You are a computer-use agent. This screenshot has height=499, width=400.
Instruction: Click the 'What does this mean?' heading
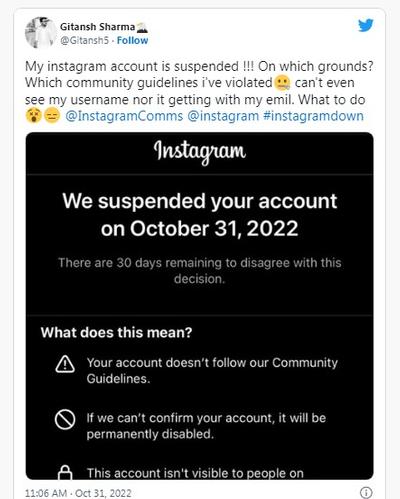(116, 332)
